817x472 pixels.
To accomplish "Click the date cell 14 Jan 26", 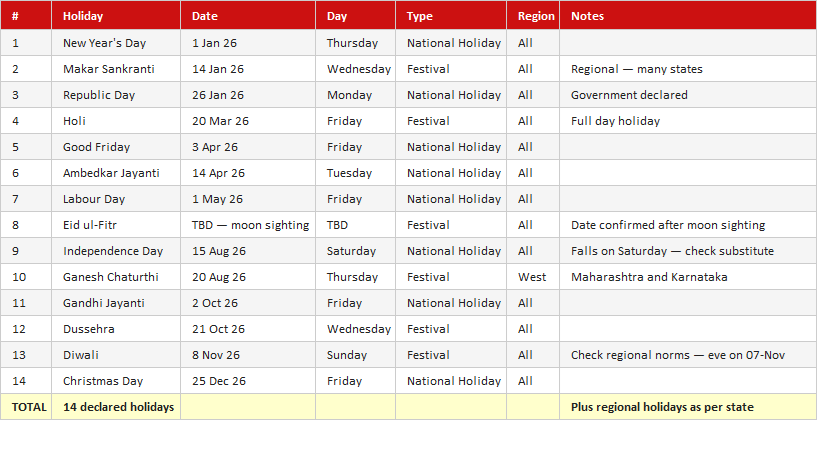I will pyautogui.click(x=247, y=69).
